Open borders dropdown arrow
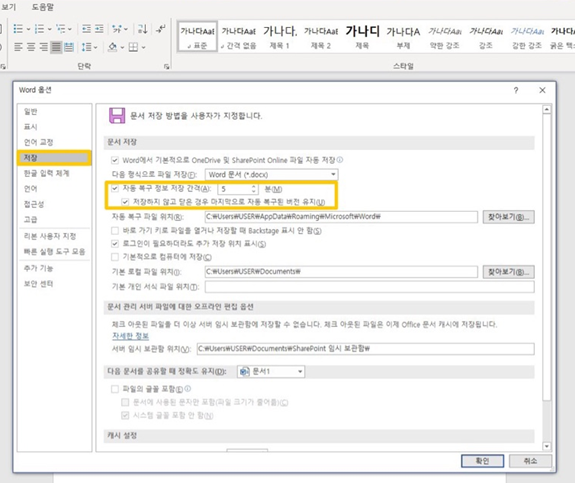Viewport: 575px width, 483px height. [143, 47]
